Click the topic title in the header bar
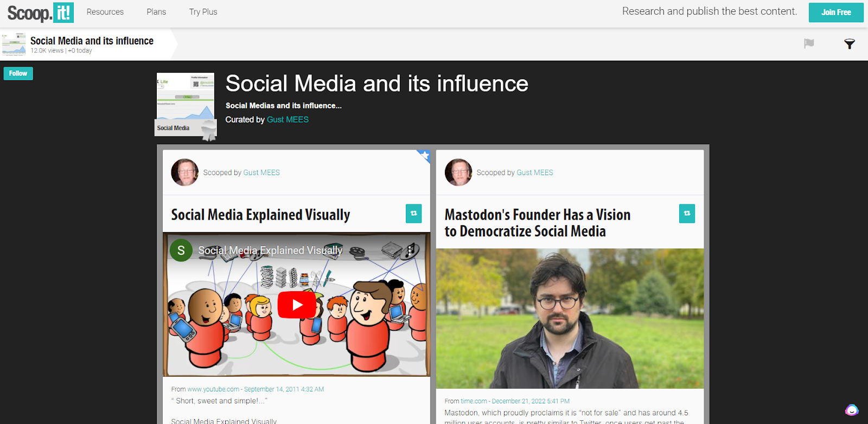 (x=92, y=41)
